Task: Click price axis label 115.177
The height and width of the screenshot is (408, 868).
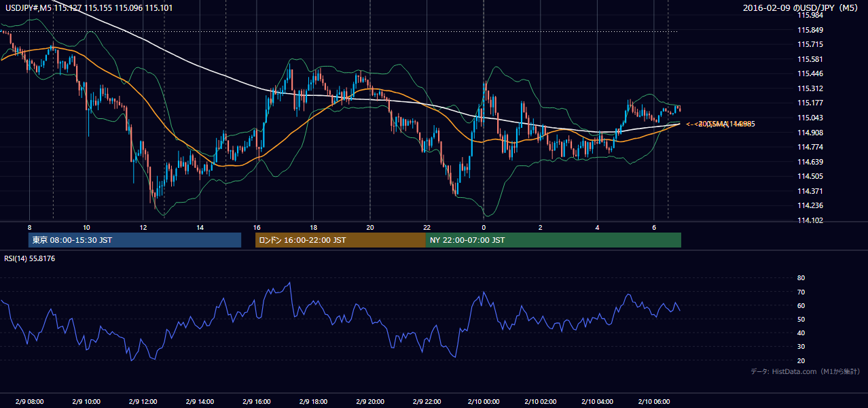Action: [x=810, y=103]
